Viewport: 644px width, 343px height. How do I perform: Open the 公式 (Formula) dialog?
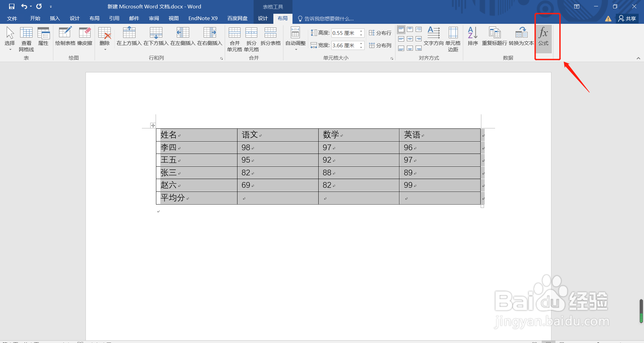click(x=543, y=38)
